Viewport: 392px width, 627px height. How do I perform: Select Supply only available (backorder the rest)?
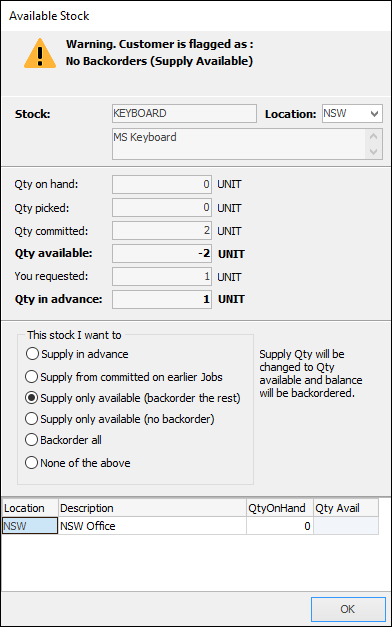click(133, 398)
